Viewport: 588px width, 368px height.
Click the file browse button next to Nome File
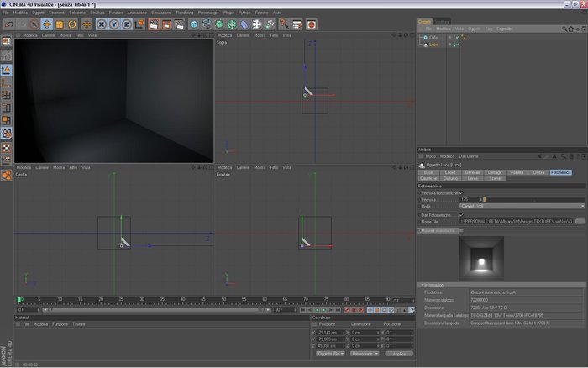click(580, 221)
